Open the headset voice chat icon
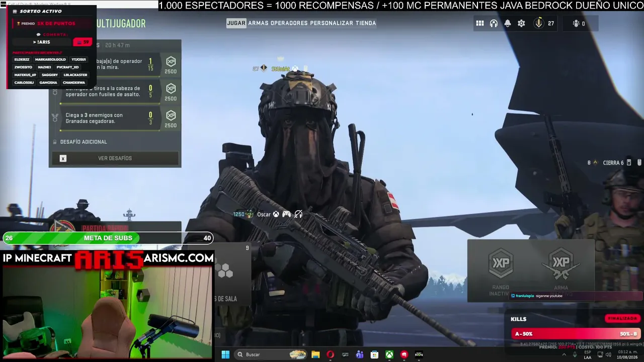The width and height of the screenshot is (644, 362). pyautogui.click(x=494, y=23)
